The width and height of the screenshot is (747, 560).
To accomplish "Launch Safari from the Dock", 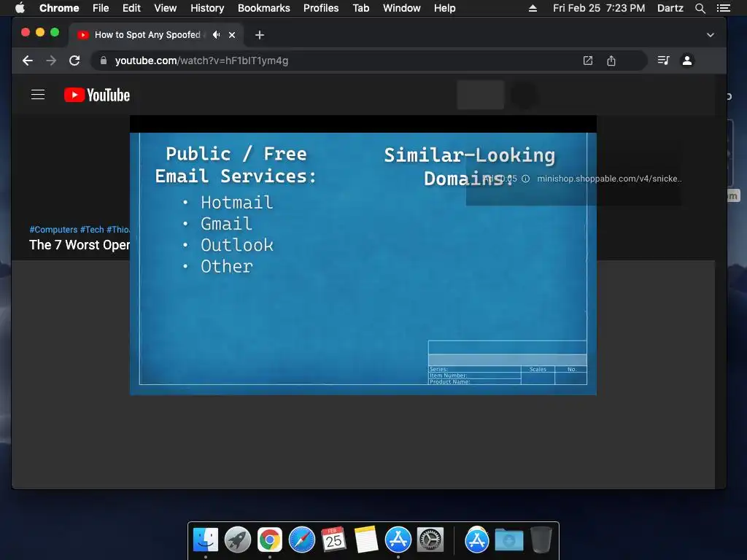I will 302,540.
